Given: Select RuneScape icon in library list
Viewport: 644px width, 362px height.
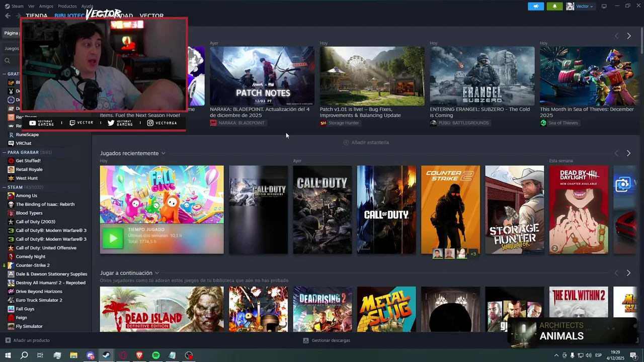Looking at the screenshot, I should (x=11, y=135).
